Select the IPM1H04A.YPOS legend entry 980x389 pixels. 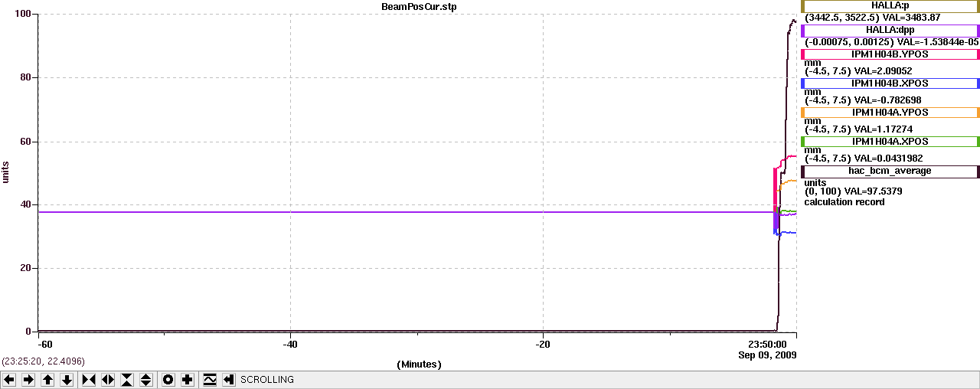pos(890,113)
